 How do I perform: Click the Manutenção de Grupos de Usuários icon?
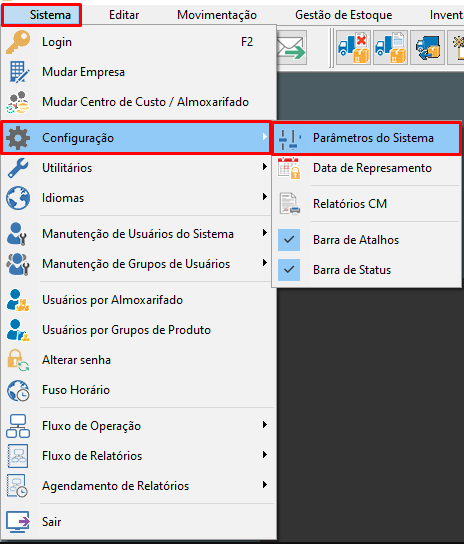point(18,264)
